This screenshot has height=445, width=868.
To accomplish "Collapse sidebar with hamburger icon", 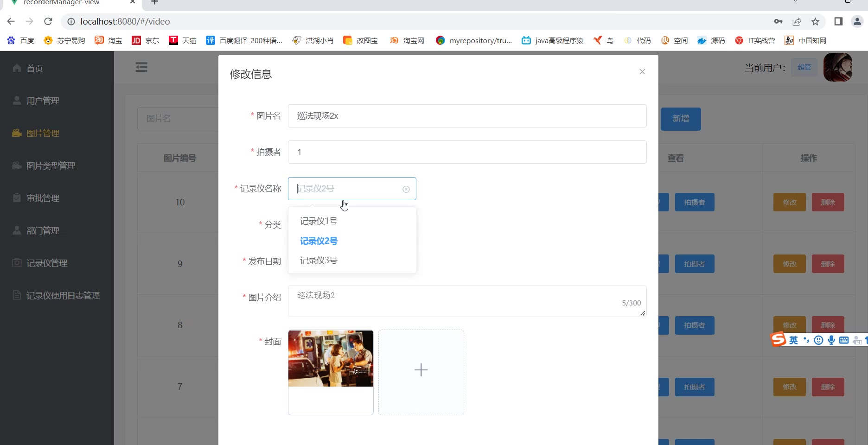I will [x=141, y=67].
